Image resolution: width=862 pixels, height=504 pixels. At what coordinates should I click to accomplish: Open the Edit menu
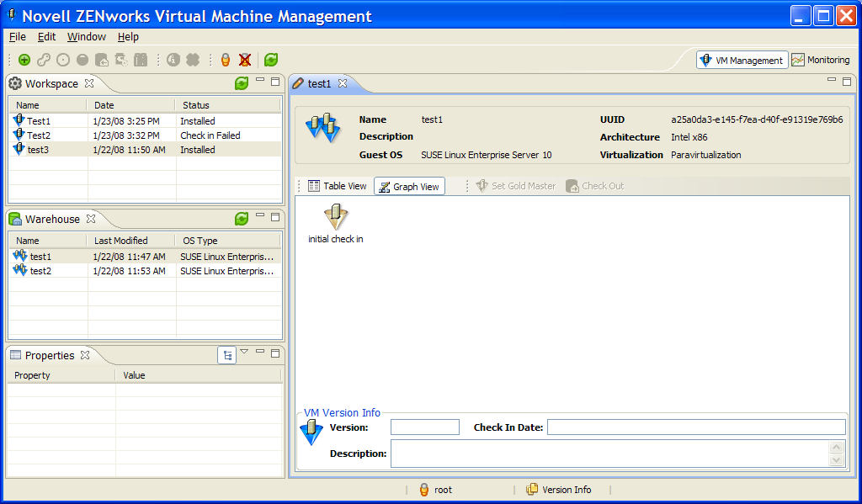click(46, 37)
